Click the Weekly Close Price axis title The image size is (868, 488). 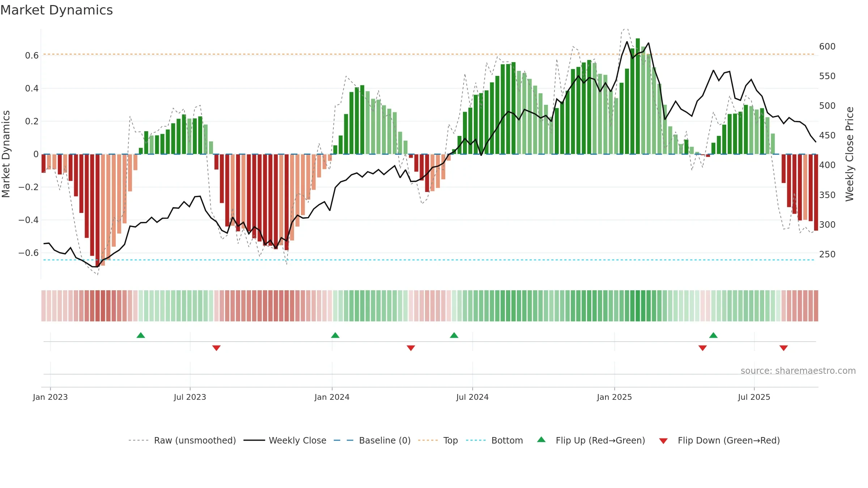pos(850,154)
